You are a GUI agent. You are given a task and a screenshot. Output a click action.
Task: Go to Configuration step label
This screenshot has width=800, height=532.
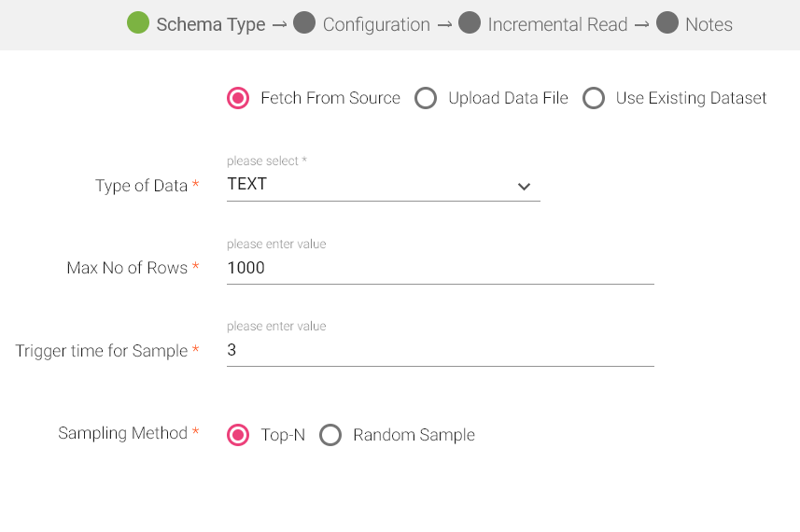coord(376,24)
